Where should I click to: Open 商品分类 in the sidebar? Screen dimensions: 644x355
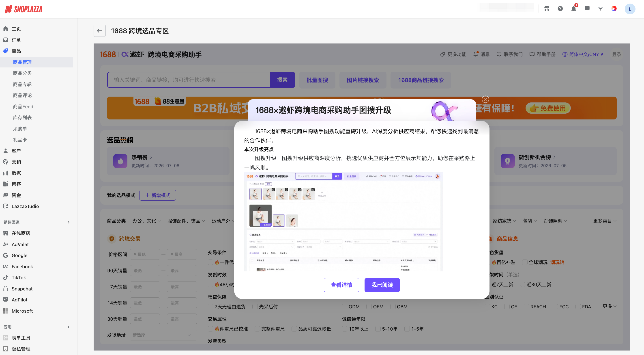pos(22,73)
